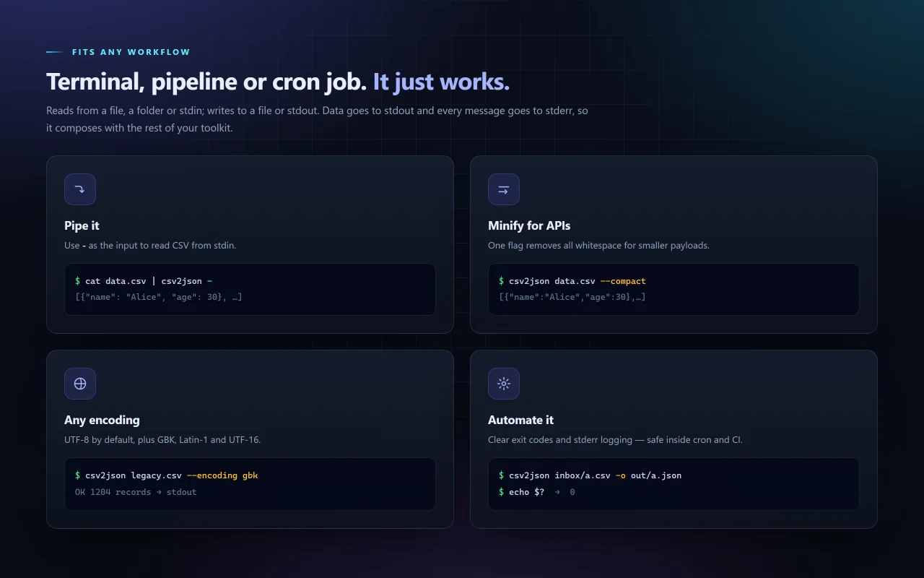Click the Any encoding globe icon

(x=80, y=384)
